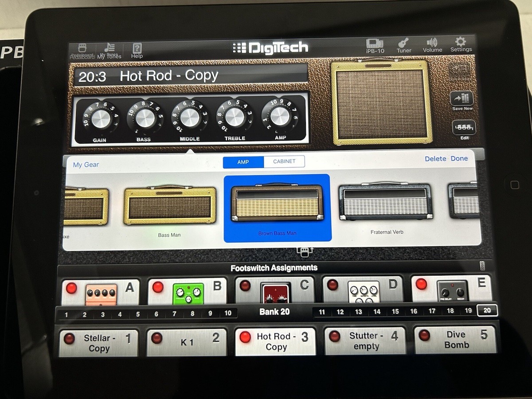This screenshot has height=399, width=532.
Task: Select preset 2 K 1
Action: (x=187, y=342)
